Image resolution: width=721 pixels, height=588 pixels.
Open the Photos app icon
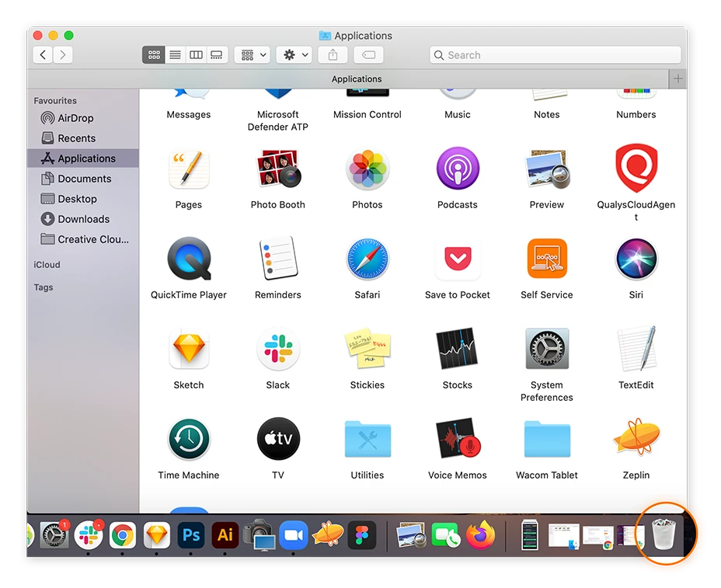tap(367, 169)
